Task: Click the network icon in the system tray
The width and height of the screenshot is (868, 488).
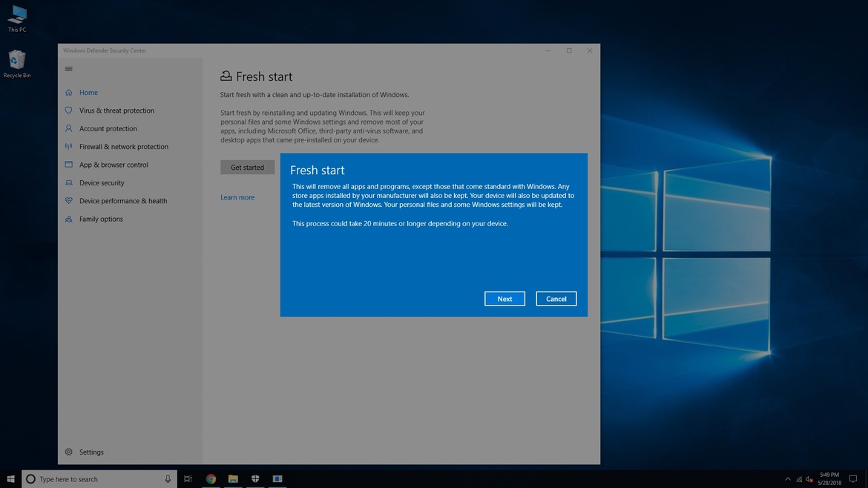Action: (x=799, y=479)
